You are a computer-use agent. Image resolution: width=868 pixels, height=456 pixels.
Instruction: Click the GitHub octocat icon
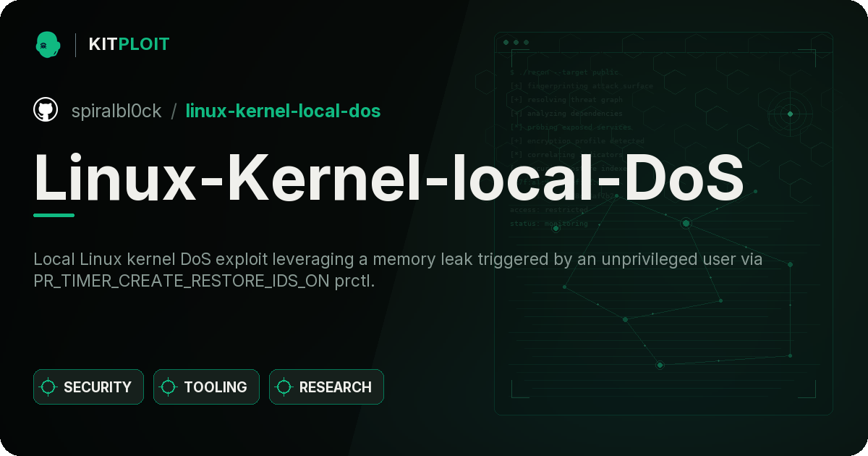pos(46,110)
